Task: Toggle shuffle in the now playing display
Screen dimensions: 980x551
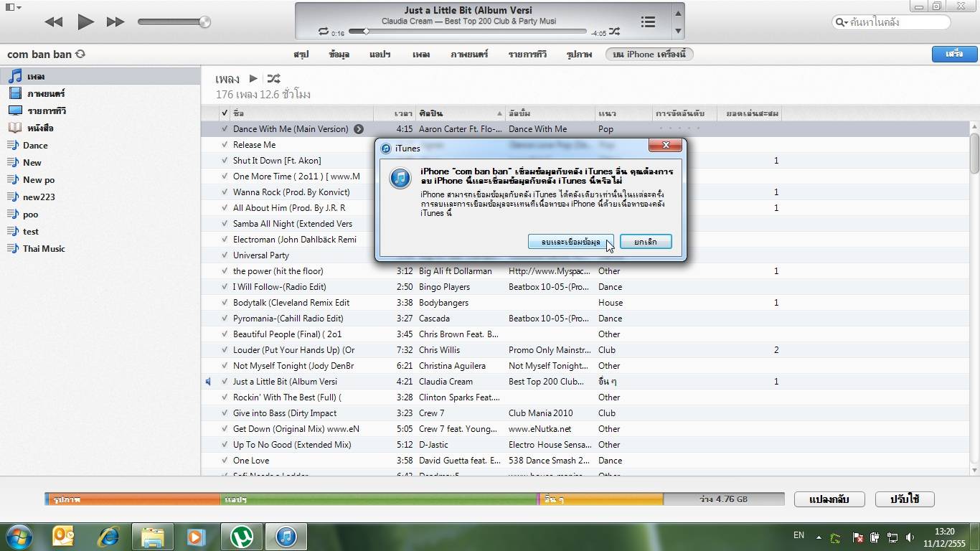Action: coord(615,32)
